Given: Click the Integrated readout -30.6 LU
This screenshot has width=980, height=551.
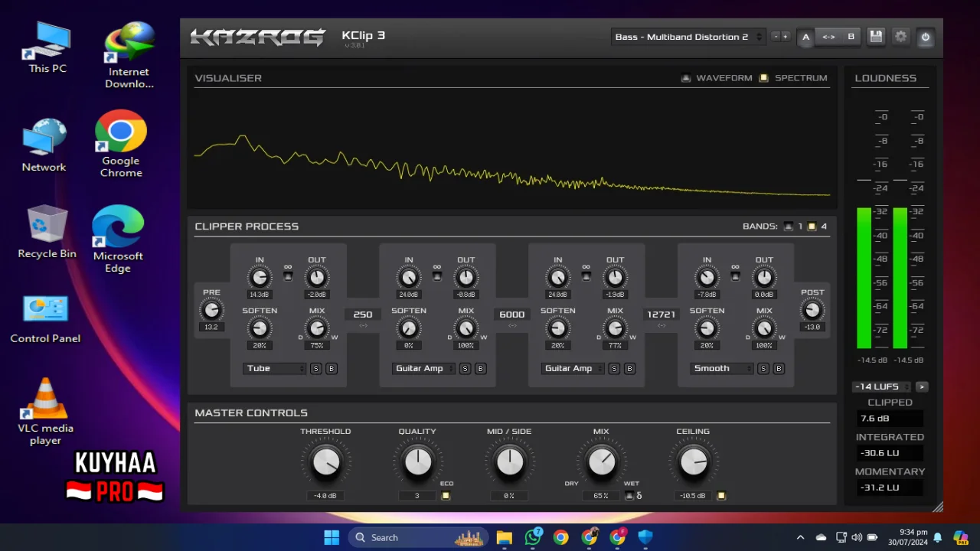Looking at the screenshot, I should pos(890,453).
